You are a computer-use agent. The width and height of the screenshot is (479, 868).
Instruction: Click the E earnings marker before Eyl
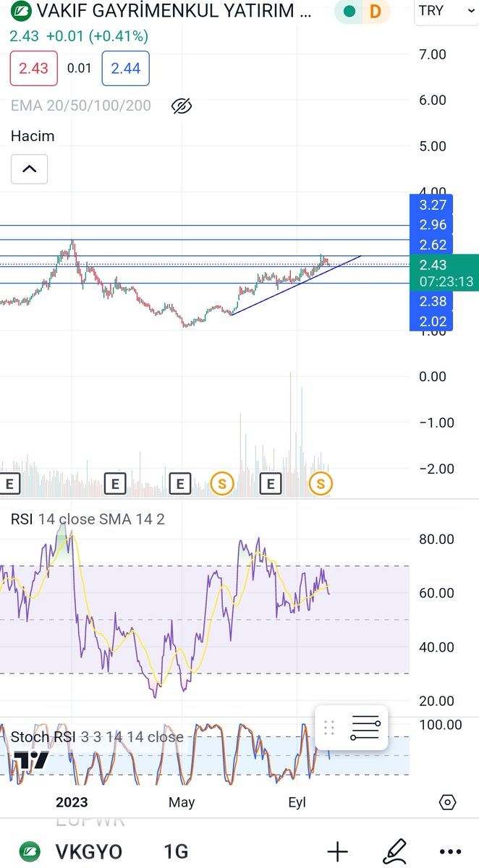tap(271, 483)
